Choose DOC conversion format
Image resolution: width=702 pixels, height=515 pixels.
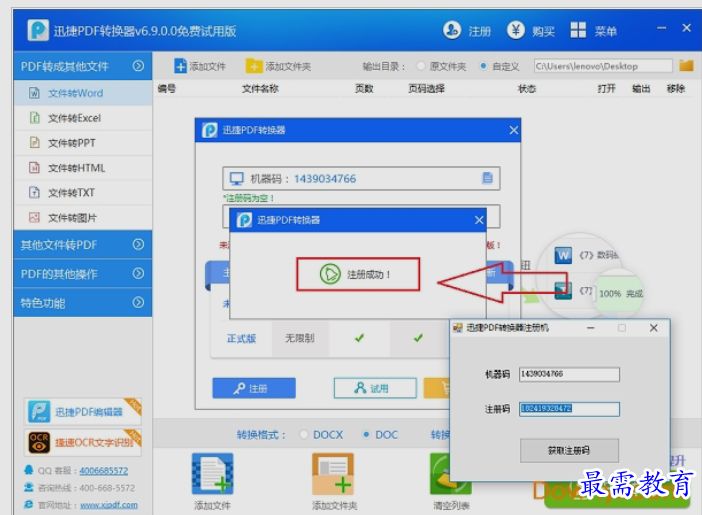point(366,434)
